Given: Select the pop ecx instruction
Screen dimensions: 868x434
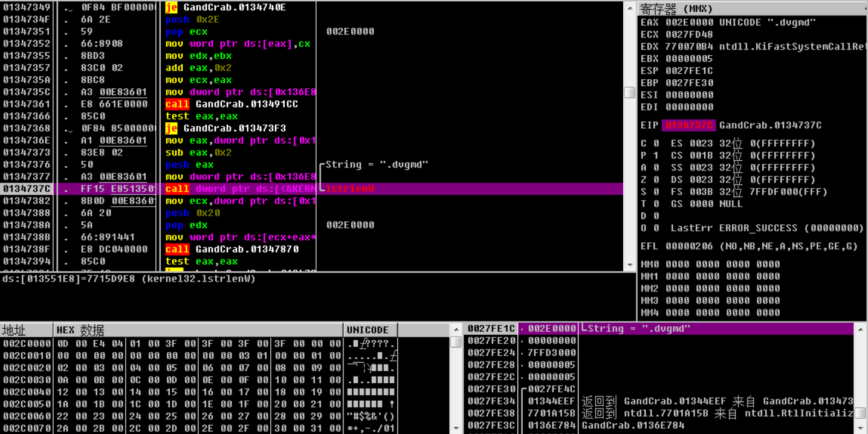Looking at the screenshot, I should (186, 31).
